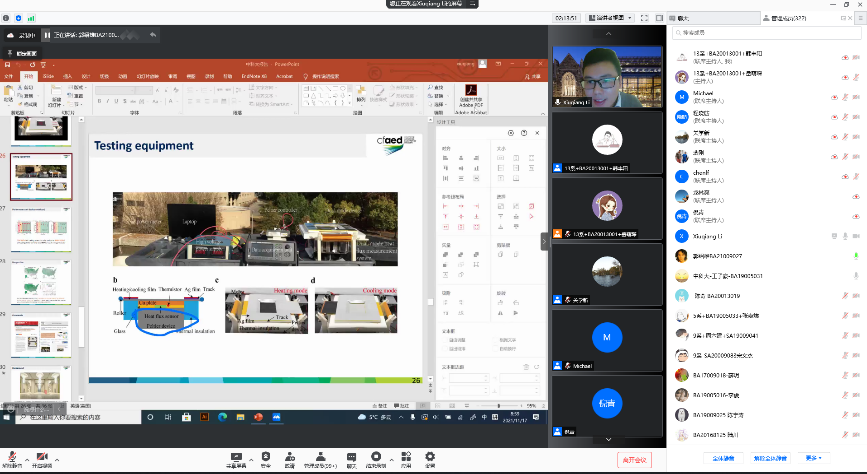Toggle camera status icon for chenlf
The image size is (867, 474).
[x=857, y=177]
